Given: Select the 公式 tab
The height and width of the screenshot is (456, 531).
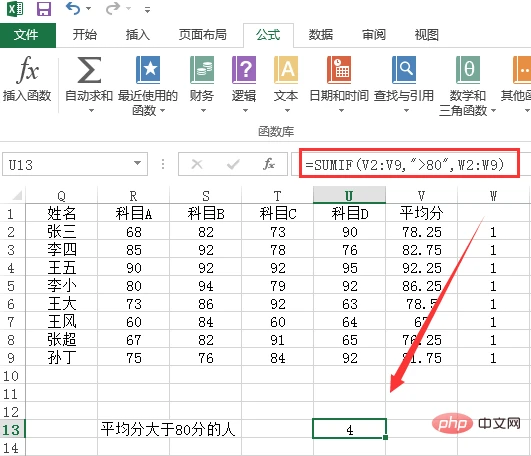Looking at the screenshot, I should click(x=268, y=35).
